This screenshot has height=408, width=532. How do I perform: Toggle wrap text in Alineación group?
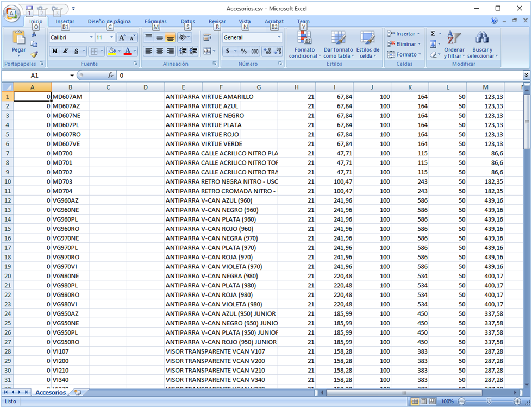(x=207, y=37)
